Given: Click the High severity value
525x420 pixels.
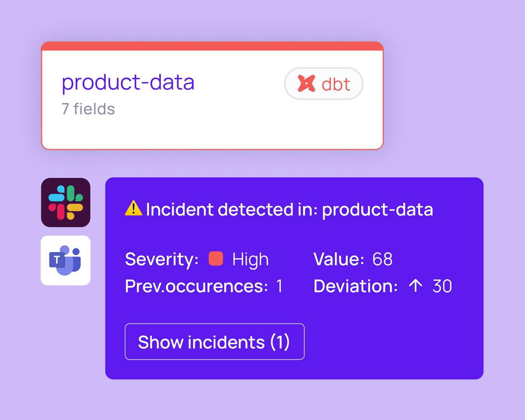Looking at the screenshot, I should tap(250, 259).
